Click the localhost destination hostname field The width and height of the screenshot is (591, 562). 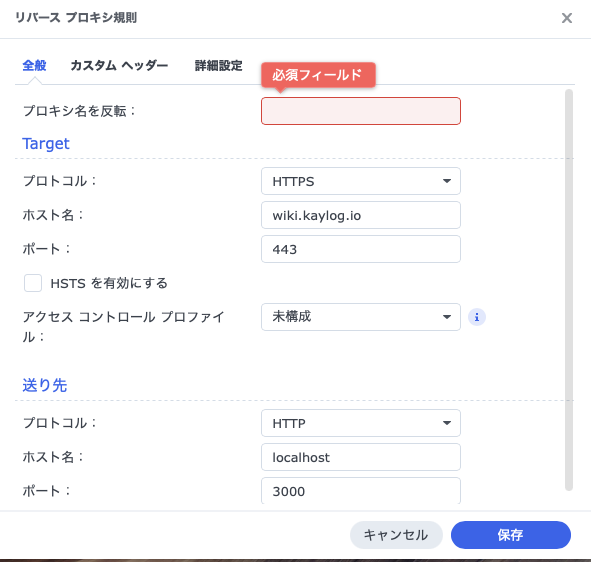[361, 457]
